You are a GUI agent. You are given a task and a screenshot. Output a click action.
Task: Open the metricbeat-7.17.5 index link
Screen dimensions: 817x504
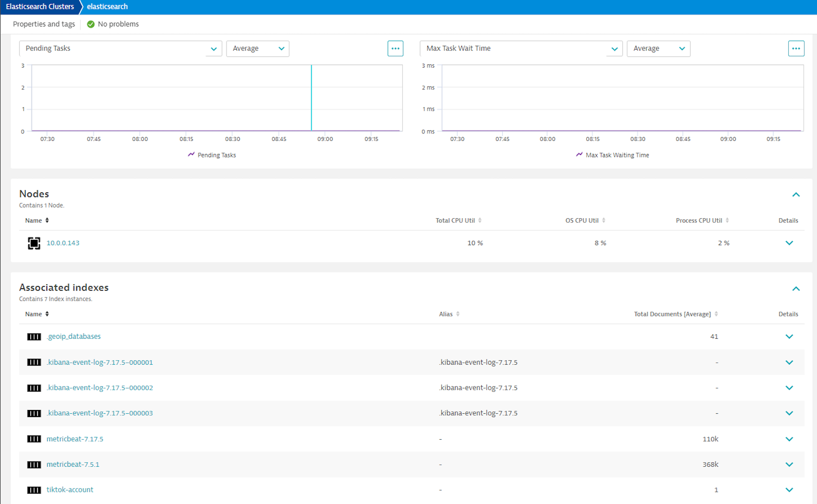[x=75, y=439]
